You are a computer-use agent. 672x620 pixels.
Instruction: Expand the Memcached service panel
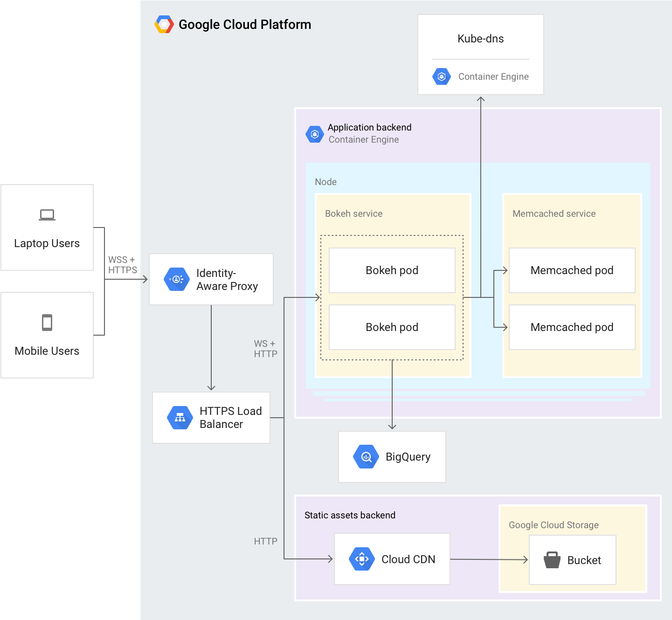click(554, 214)
